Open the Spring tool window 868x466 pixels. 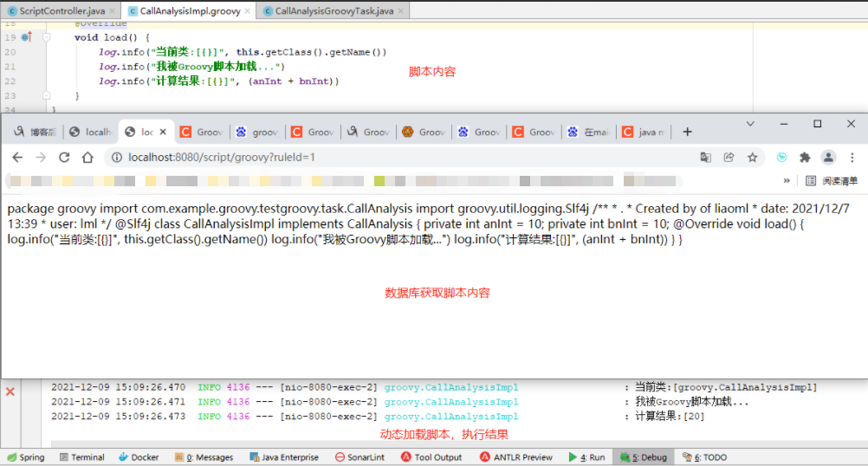26,457
